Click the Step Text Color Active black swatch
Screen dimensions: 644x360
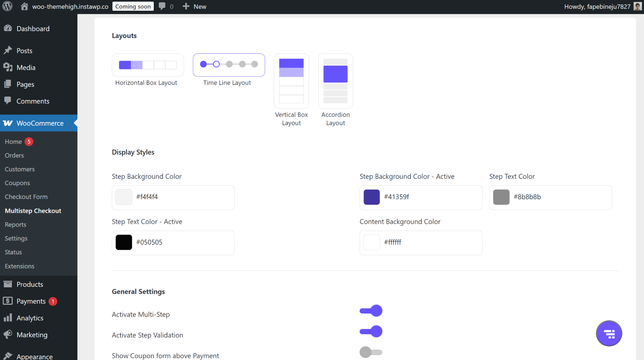pos(124,242)
